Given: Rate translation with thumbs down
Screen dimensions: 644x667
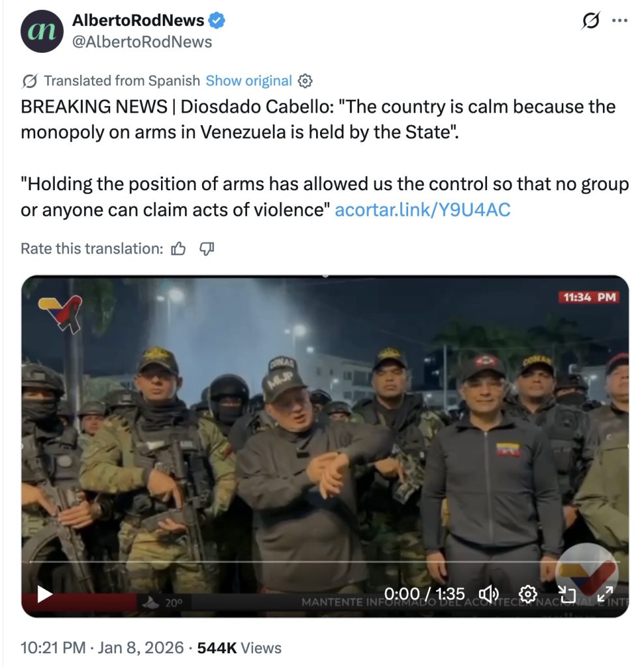Looking at the screenshot, I should pyautogui.click(x=207, y=248).
